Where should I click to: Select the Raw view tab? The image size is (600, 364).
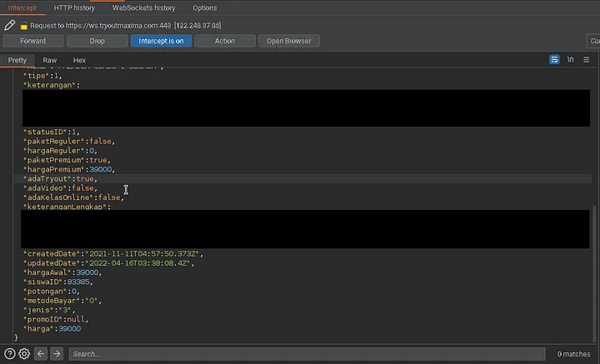pos(50,60)
